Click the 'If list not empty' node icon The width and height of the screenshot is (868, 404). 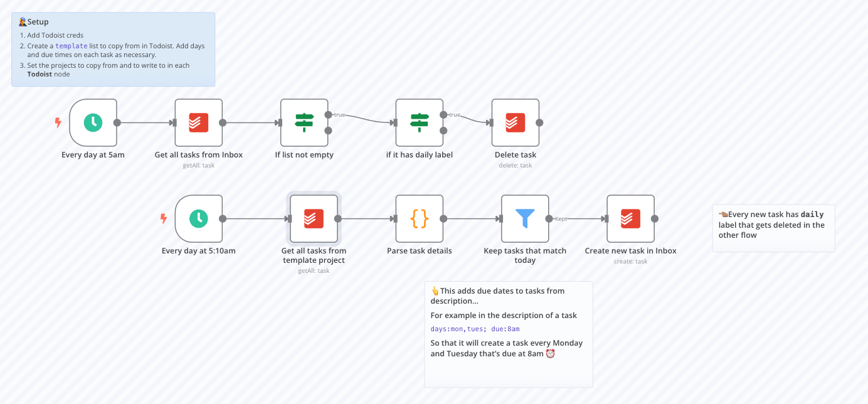pyautogui.click(x=304, y=122)
